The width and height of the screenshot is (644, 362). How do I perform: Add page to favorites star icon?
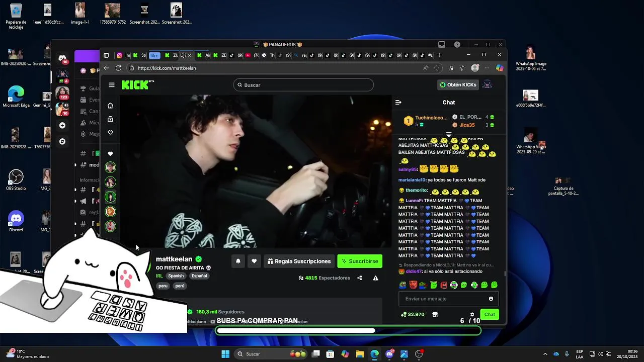(437, 68)
